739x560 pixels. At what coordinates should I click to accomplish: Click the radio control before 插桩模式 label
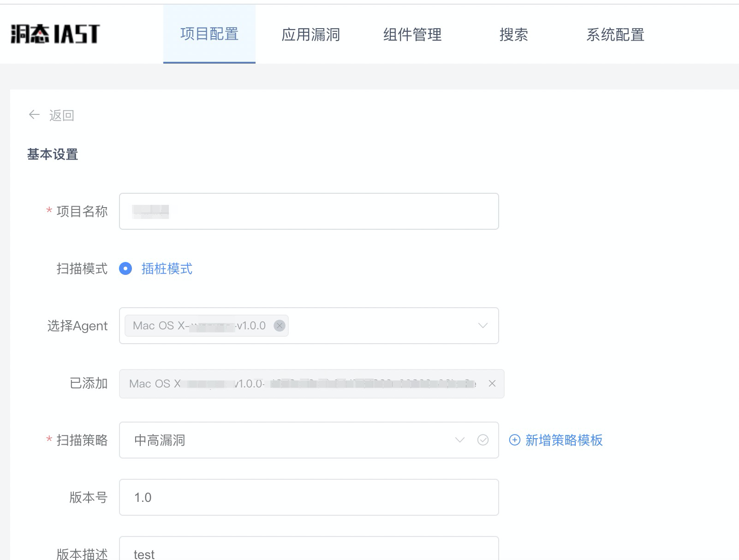(x=125, y=268)
